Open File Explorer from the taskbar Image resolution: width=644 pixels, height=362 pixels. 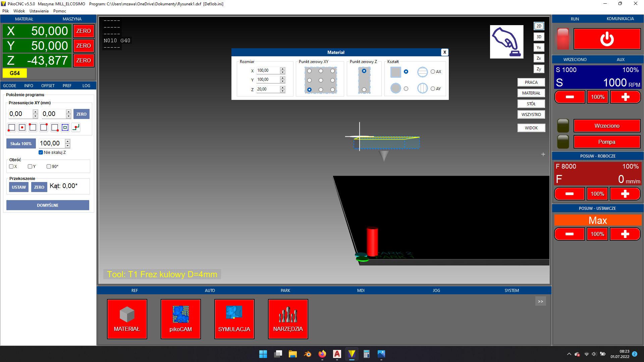click(292, 354)
